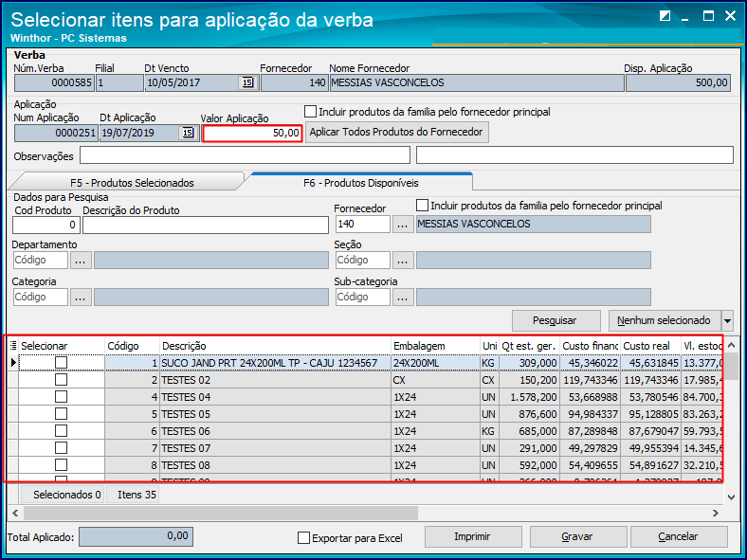Click the Gravar button
The image size is (747, 560).
tap(577, 536)
